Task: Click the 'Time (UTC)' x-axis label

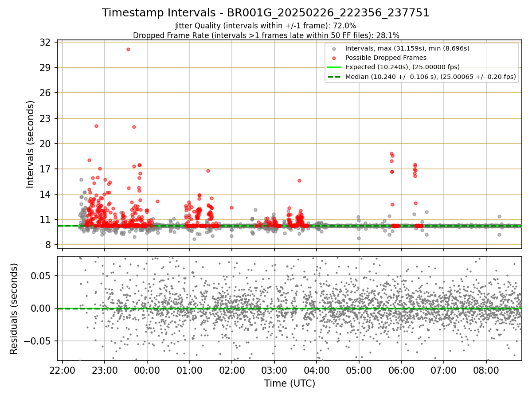Action: pos(289,383)
